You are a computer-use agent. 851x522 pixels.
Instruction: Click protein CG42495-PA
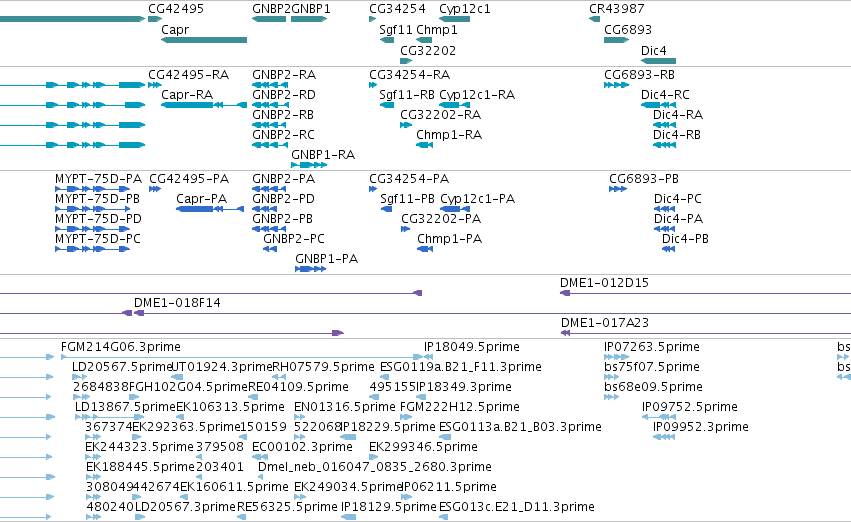(x=189, y=179)
